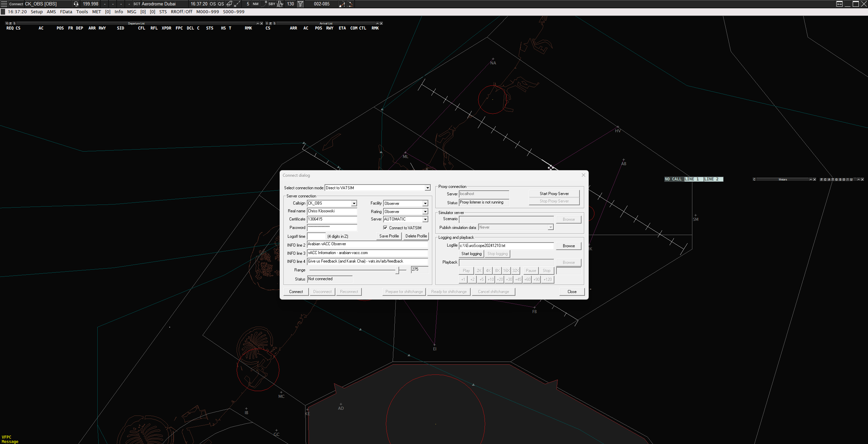Image resolution: width=868 pixels, height=444 pixels.
Task: Open the hamburger main menu icon
Action: (4, 4)
